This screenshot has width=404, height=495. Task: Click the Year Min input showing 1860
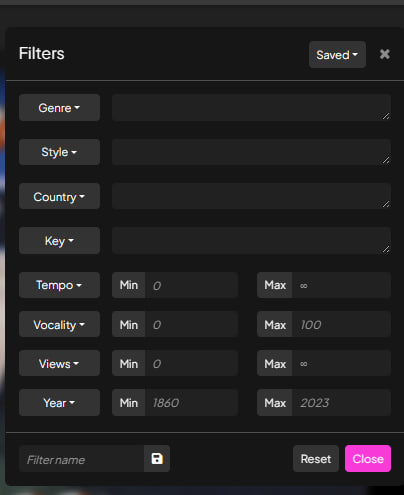(191, 403)
